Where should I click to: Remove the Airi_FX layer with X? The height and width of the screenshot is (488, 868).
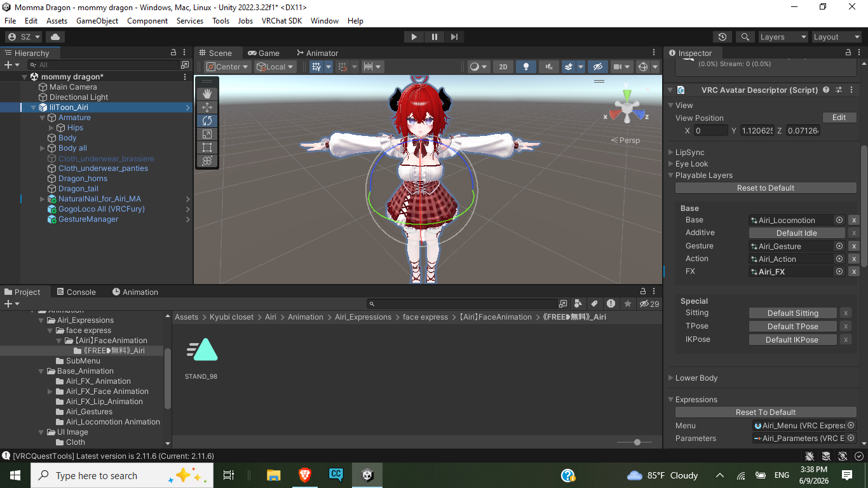(x=854, y=272)
